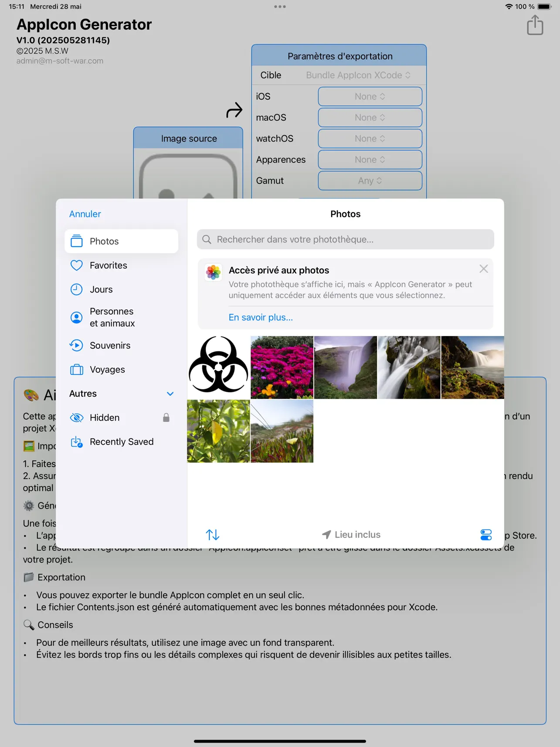Screen dimensions: 560x747
Task: Tap the share export icon
Action: coord(535,25)
